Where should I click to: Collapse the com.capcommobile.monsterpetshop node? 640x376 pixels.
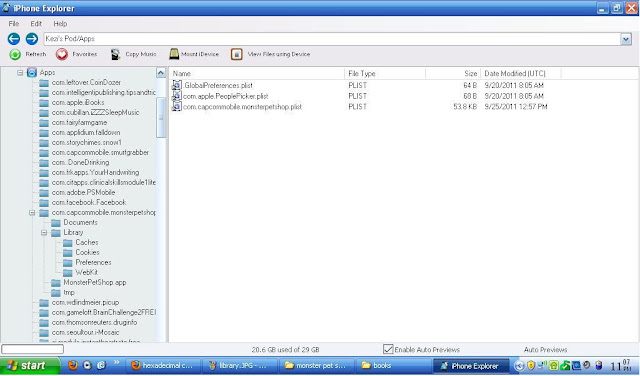(x=32, y=213)
